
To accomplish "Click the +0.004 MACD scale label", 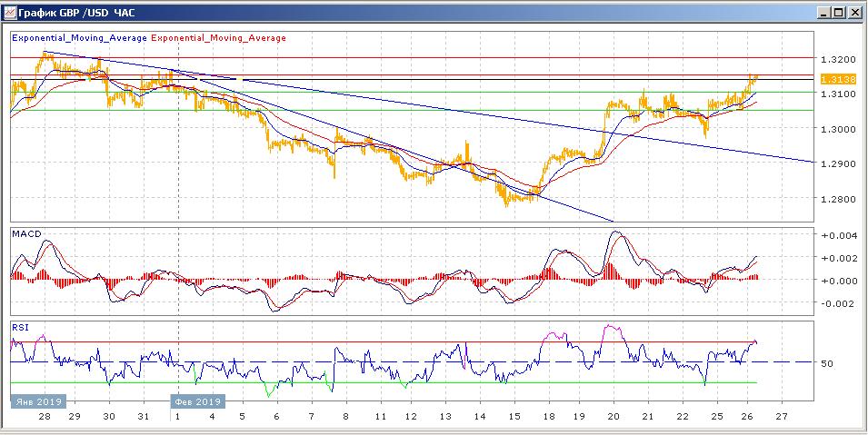I will pos(837,236).
